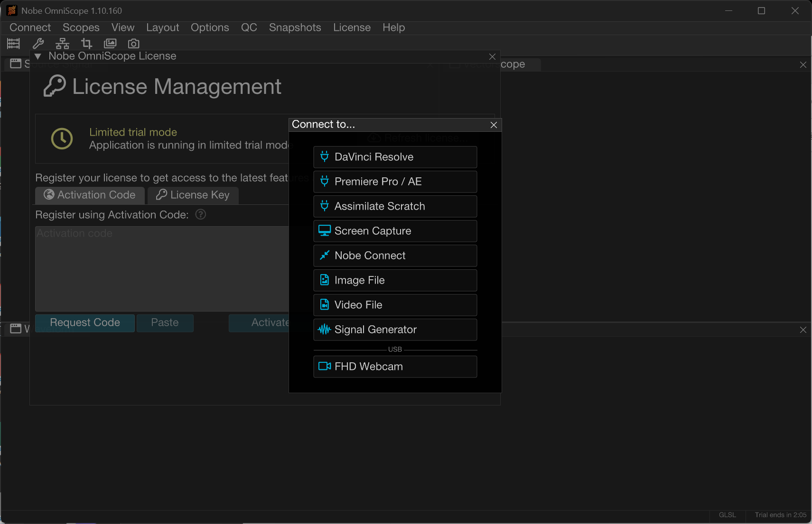This screenshot has width=812, height=524.
Task: Click the crop toolbar icon
Action: (86, 44)
